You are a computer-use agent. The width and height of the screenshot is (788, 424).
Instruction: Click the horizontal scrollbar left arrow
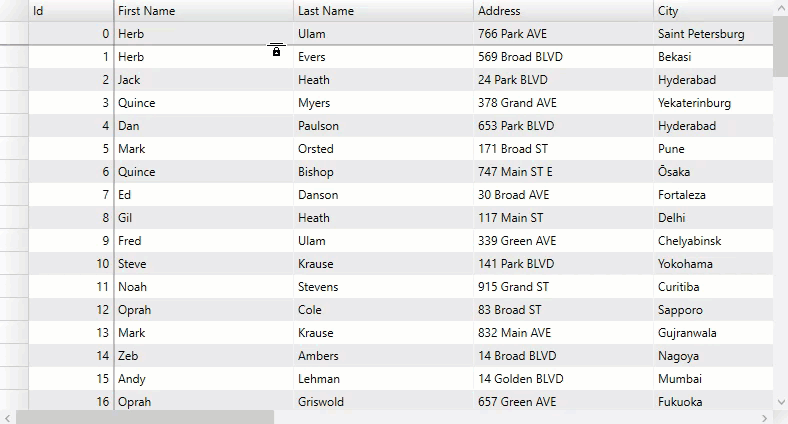[x=8, y=417]
